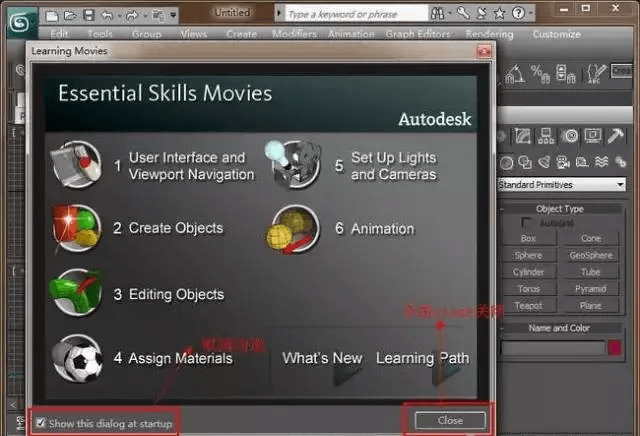
Task: Click the Undo arrow icon
Action: coord(107,16)
